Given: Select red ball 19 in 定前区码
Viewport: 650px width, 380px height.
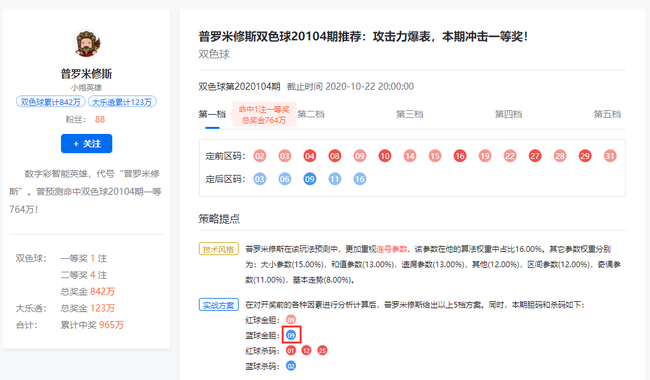Looking at the screenshot, I should pos(485,156).
